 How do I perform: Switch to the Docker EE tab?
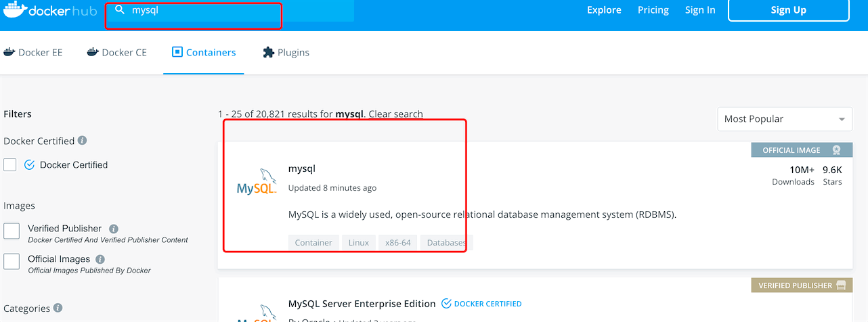pos(33,52)
